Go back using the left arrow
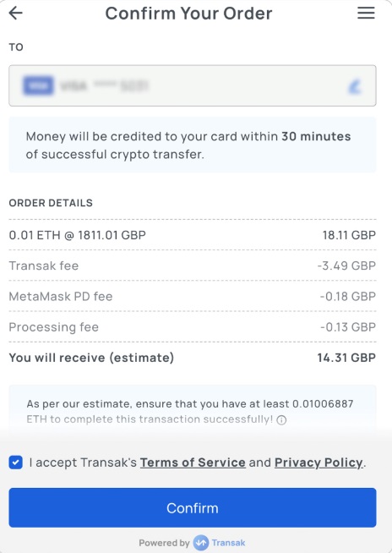 click(x=15, y=13)
